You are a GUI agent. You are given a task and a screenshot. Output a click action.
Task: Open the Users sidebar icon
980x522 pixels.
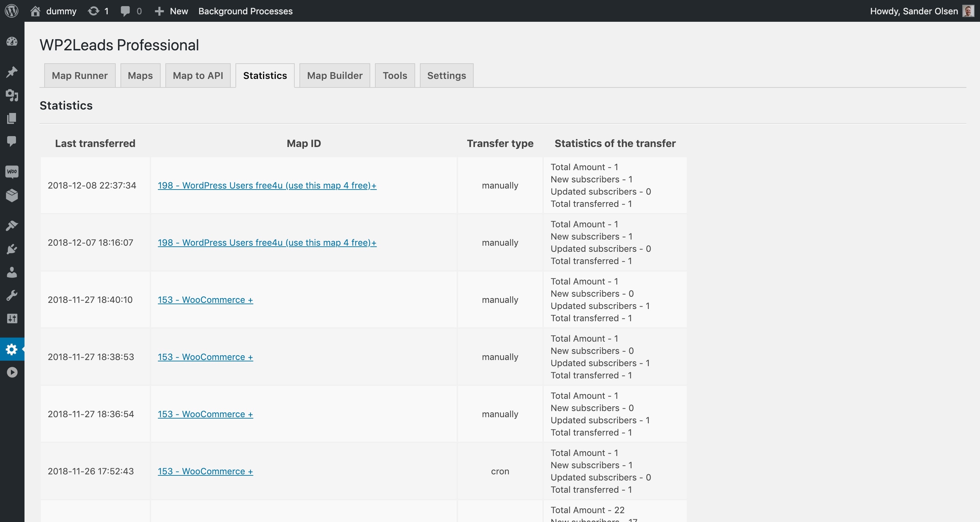pyautogui.click(x=12, y=272)
